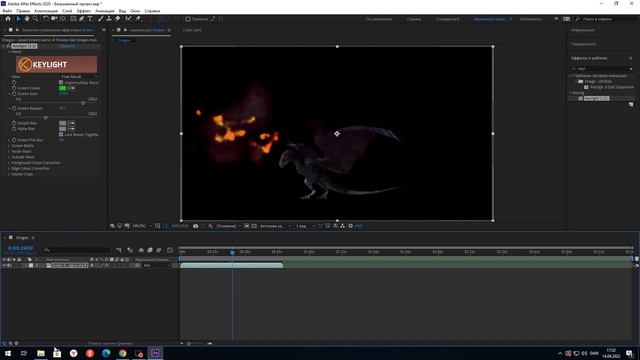Expand the Outside Mask group
Screen dimensions: 640x360
coord(9,157)
